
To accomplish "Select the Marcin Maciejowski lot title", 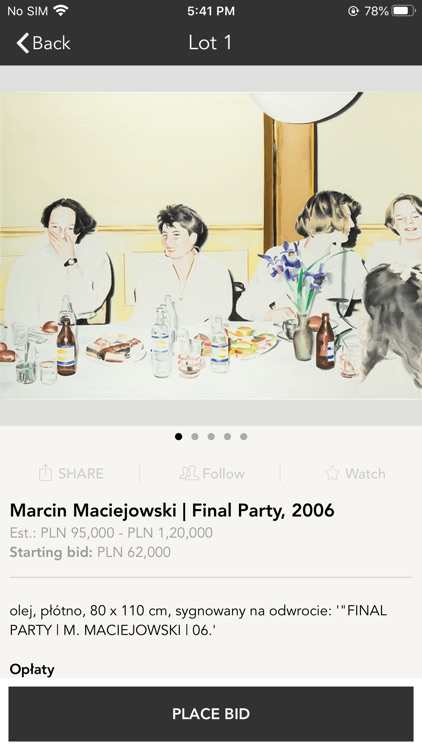I will pyautogui.click(x=172, y=510).
